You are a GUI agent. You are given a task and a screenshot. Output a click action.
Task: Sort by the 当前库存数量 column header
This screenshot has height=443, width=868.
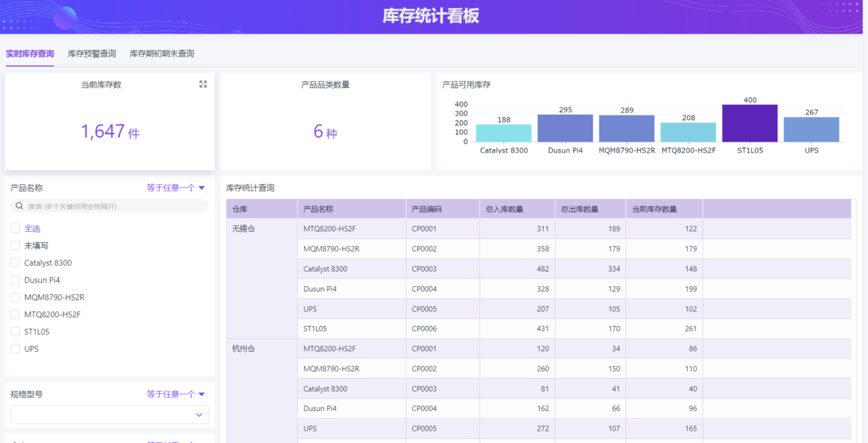tap(664, 209)
